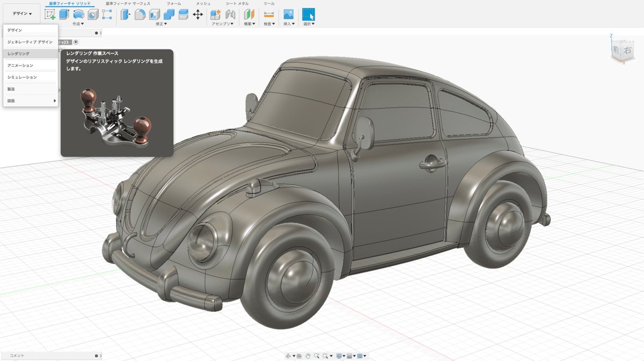644x361 pixels.
Task: Click the Fillet tool icon
Action: pos(139,15)
